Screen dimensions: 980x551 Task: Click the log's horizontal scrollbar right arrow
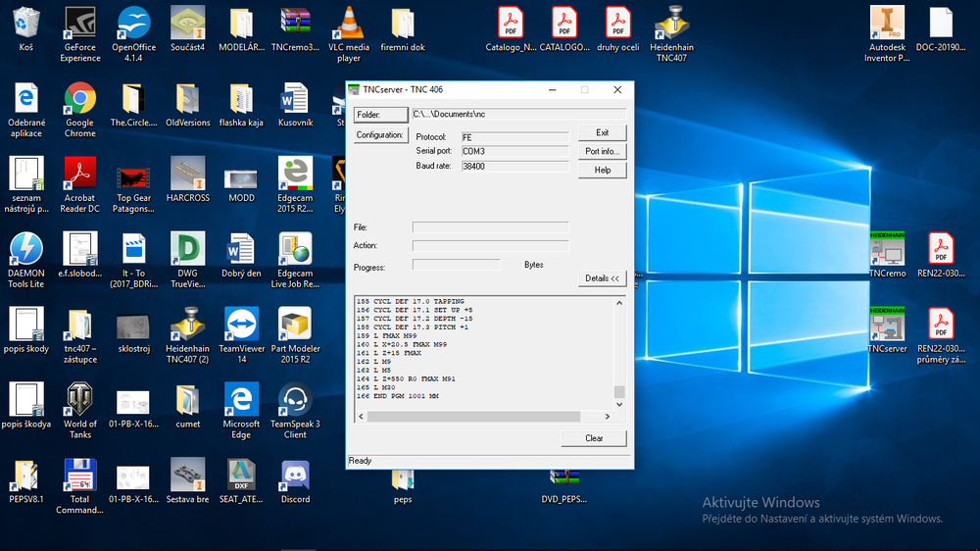pos(609,417)
